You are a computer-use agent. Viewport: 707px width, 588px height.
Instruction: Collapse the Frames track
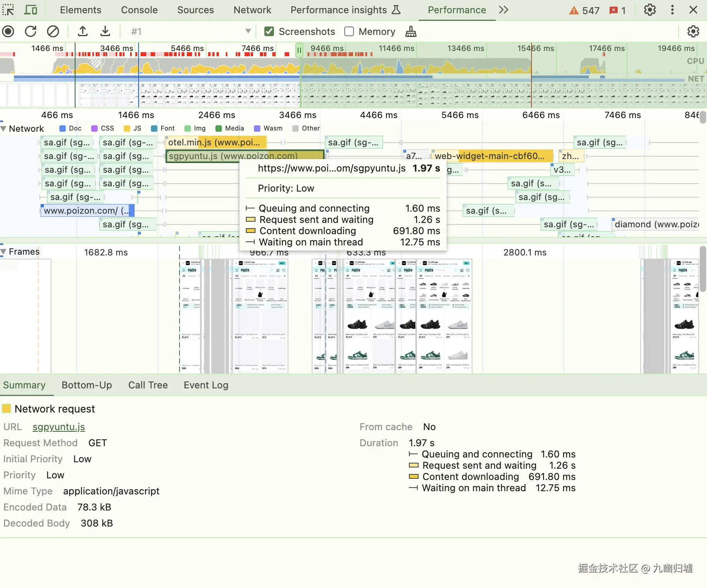click(x=4, y=252)
